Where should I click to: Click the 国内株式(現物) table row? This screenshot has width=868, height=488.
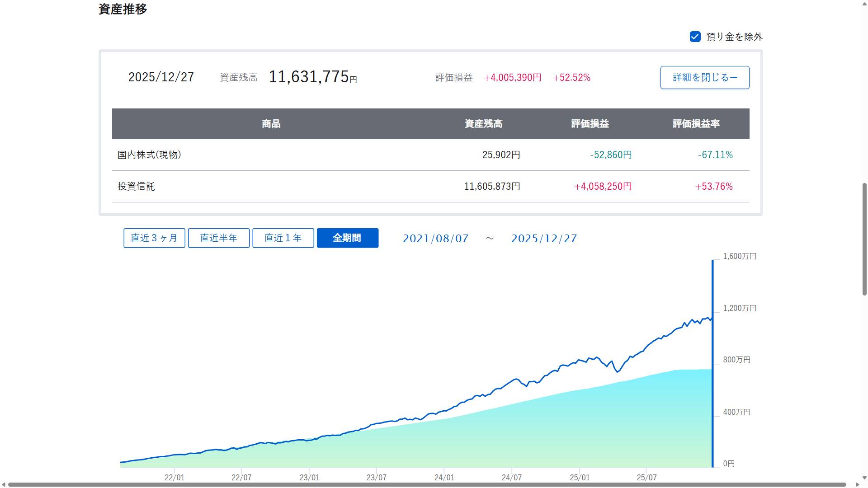coord(149,155)
